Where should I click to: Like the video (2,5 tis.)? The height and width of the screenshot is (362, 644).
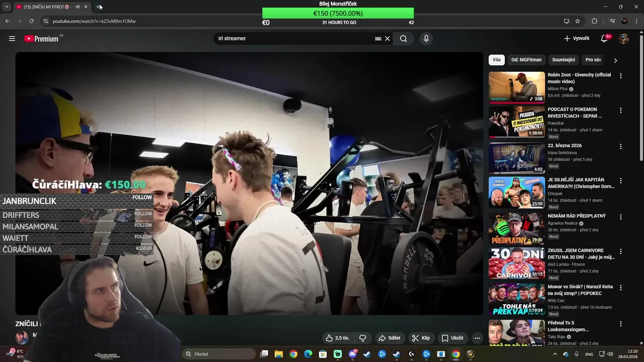click(x=337, y=338)
